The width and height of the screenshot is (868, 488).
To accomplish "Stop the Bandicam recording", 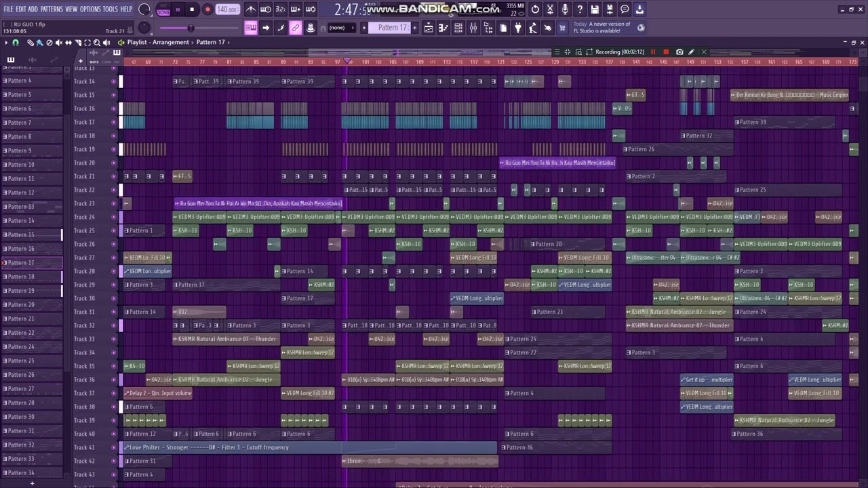I will (x=666, y=52).
